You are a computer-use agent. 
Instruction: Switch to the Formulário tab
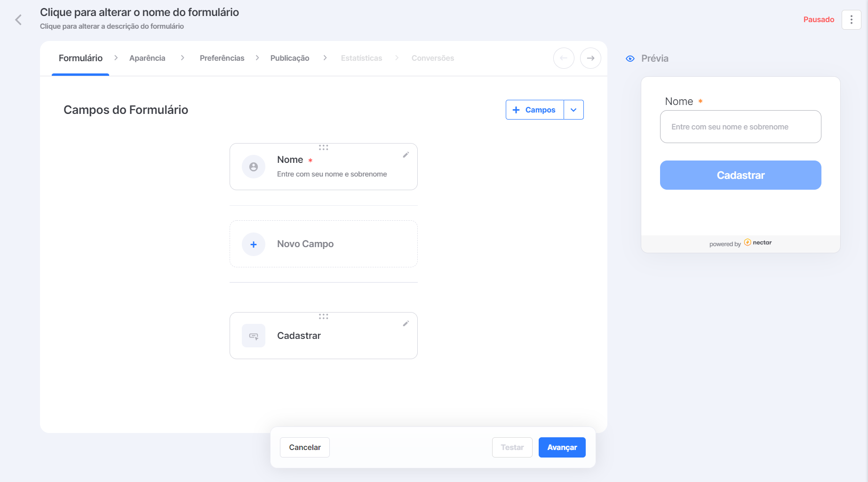(x=80, y=58)
